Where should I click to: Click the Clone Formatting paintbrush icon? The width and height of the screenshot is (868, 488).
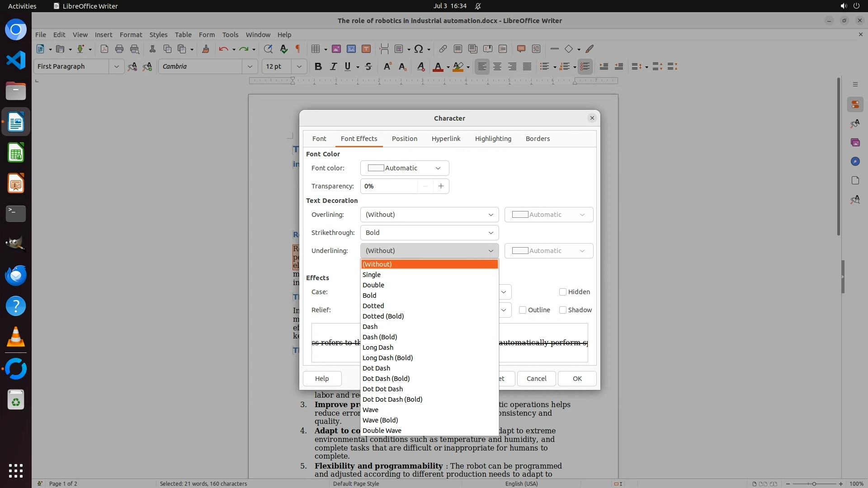206,49
